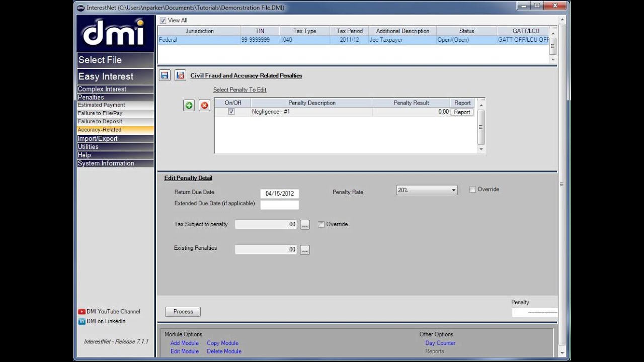Click the Existing Penalties amount field
This screenshot has width=644, height=362.
pyautogui.click(x=266, y=250)
